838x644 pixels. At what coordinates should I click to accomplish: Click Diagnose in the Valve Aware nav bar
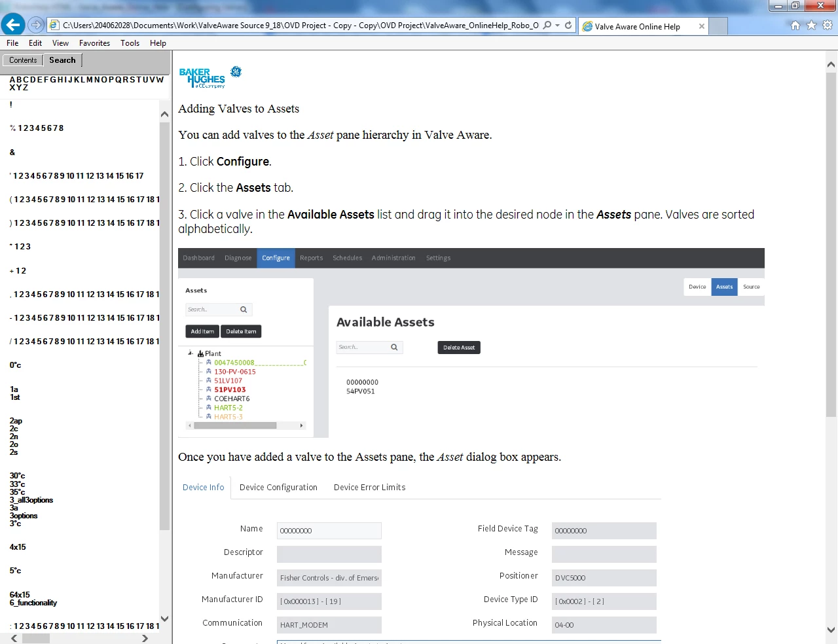coord(238,258)
